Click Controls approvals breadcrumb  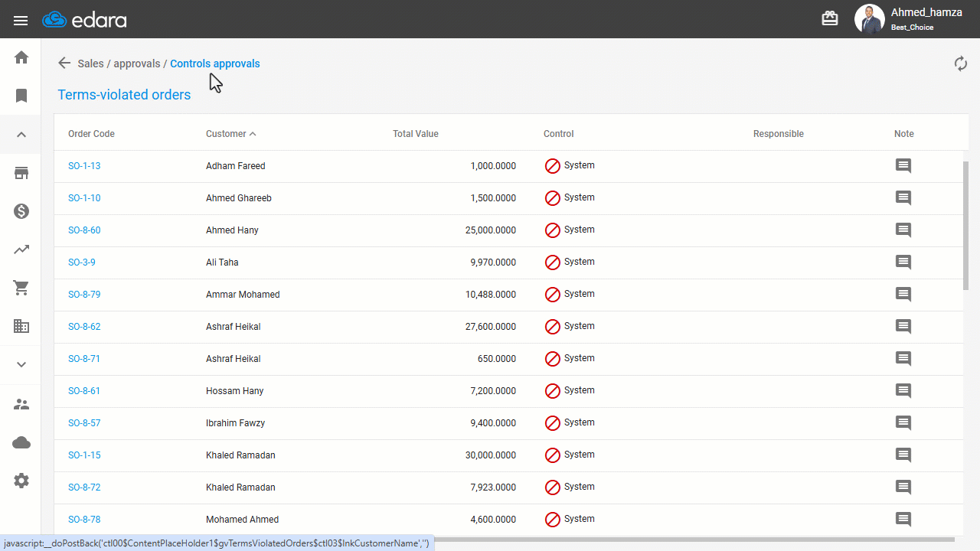point(215,64)
